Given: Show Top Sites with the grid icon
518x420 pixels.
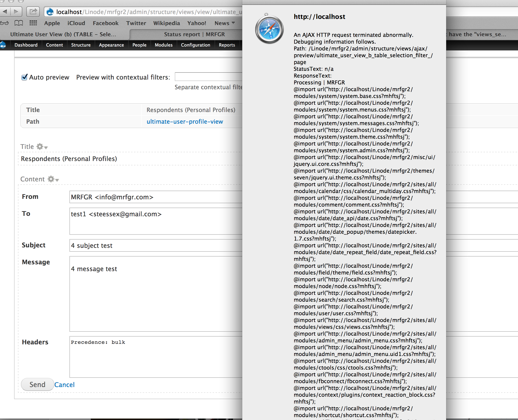Looking at the screenshot, I should [x=33, y=23].
